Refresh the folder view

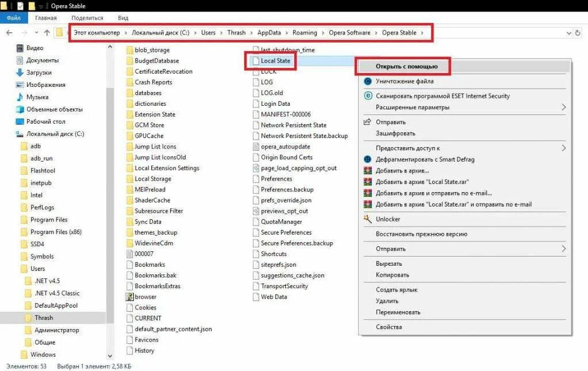coord(578,33)
